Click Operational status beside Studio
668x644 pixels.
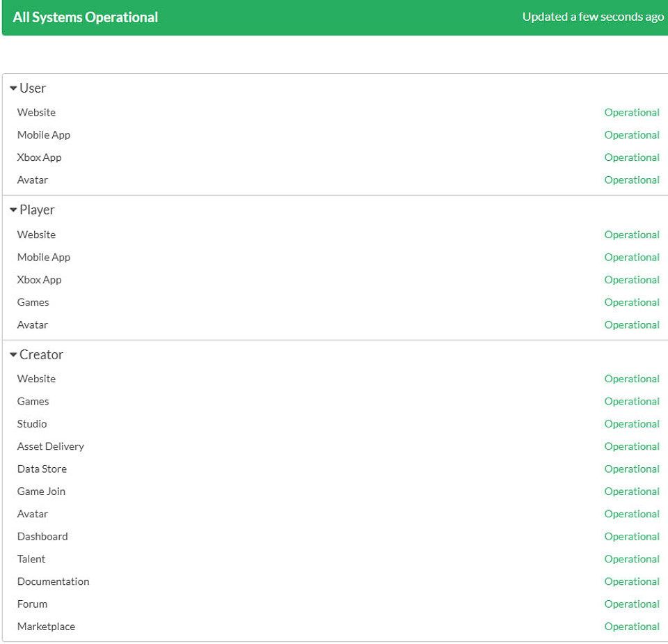point(631,424)
